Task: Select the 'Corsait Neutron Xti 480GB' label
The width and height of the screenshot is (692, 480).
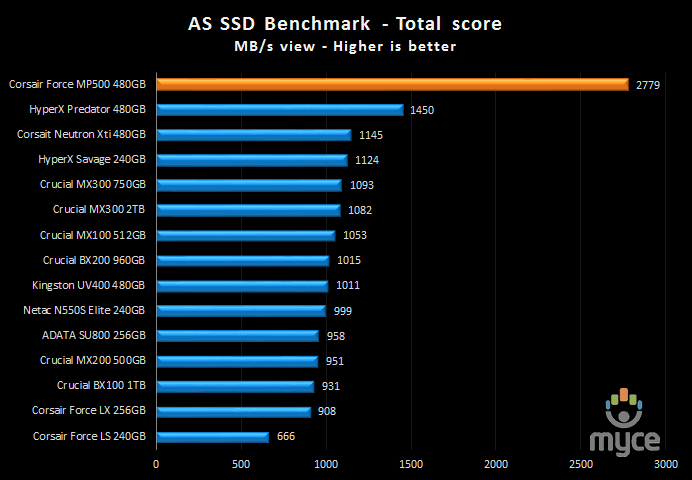Action: (81, 134)
